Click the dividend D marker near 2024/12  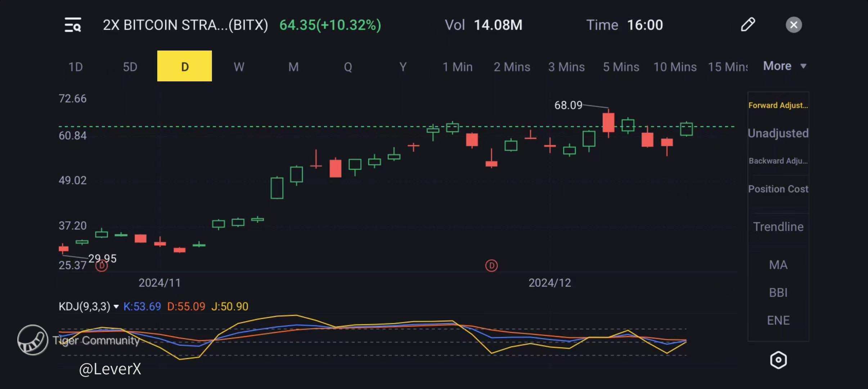click(491, 266)
